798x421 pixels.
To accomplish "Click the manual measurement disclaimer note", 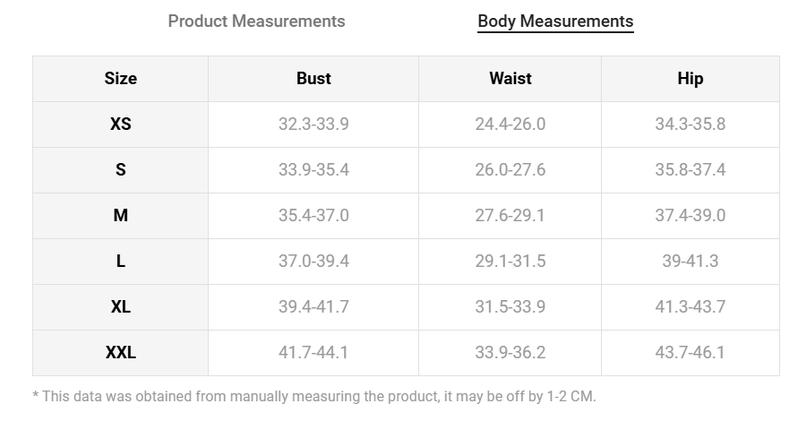I will 314,397.
